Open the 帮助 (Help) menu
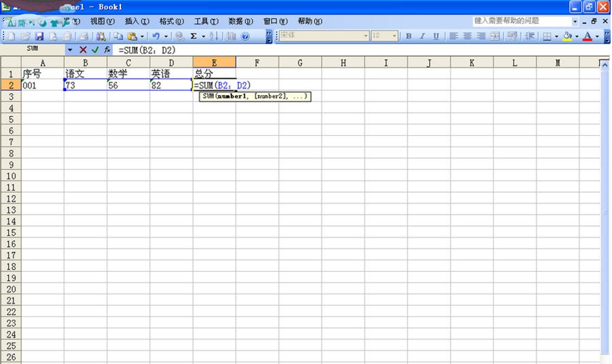This screenshot has width=612, height=364. click(310, 21)
